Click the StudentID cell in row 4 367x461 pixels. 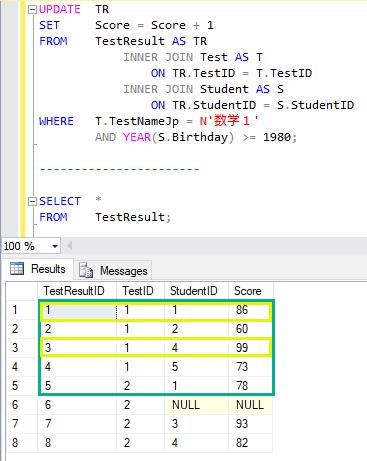pyautogui.click(x=196, y=367)
